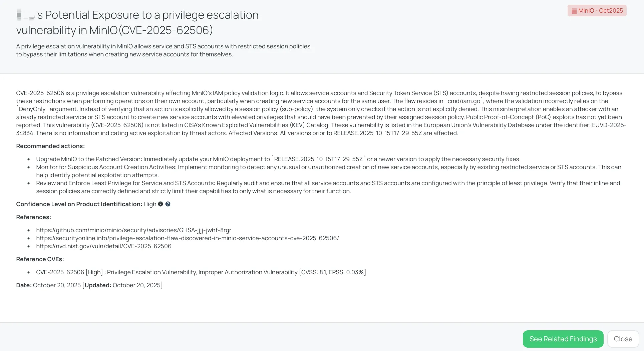The image size is (644, 351).
Task: Click the References heading
Action: (33, 217)
